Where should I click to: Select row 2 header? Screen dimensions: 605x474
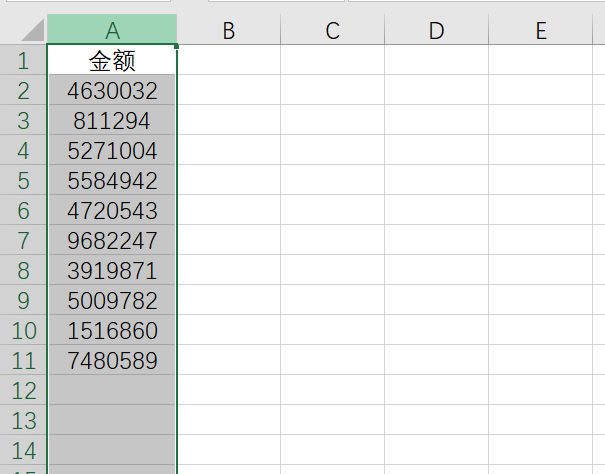[23, 90]
